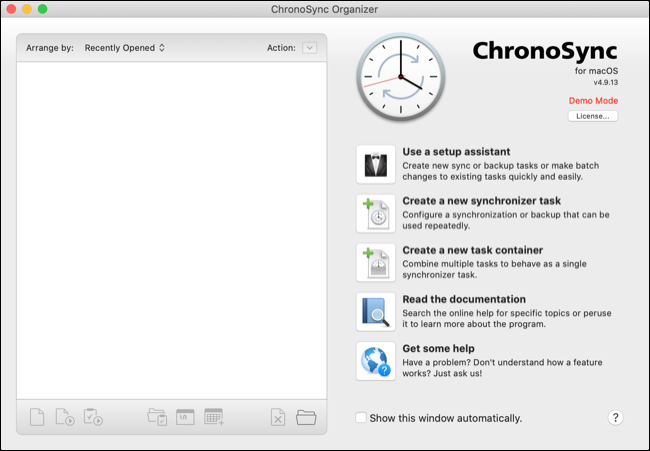Click the setup assistant tuxedo icon
650x451 pixels.
[x=375, y=164]
